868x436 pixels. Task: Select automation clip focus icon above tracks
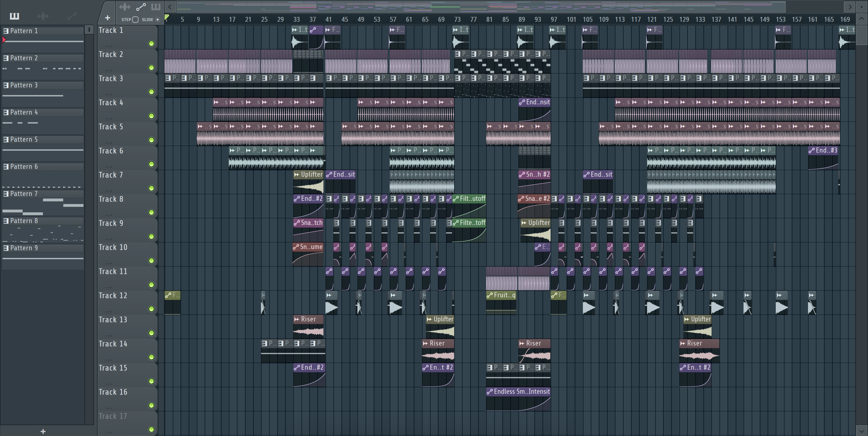click(x=141, y=7)
